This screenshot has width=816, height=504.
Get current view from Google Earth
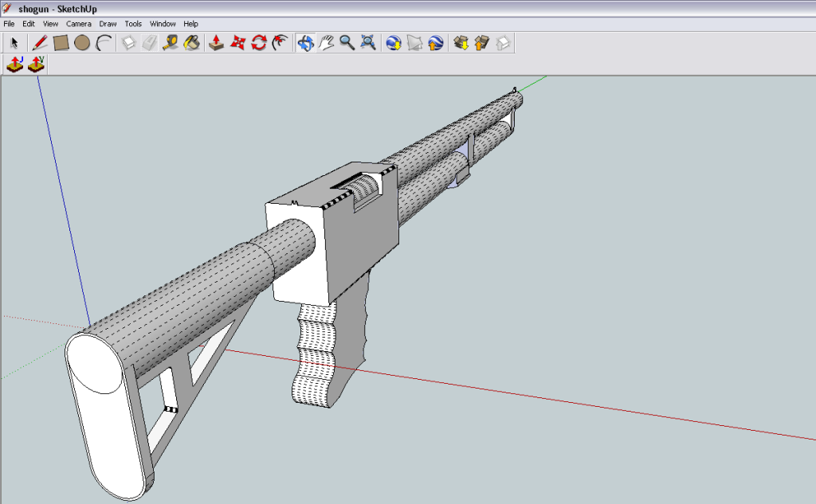pyautogui.click(x=394, y=43)
